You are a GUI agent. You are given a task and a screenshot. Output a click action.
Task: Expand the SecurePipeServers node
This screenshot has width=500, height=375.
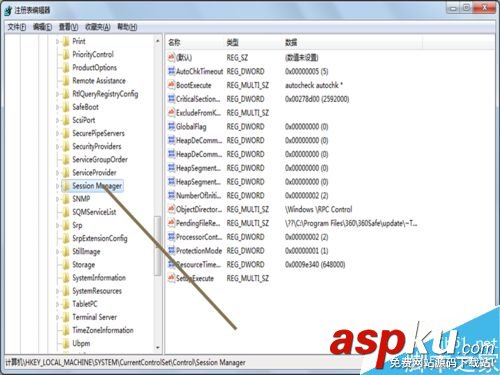(57, 134)
